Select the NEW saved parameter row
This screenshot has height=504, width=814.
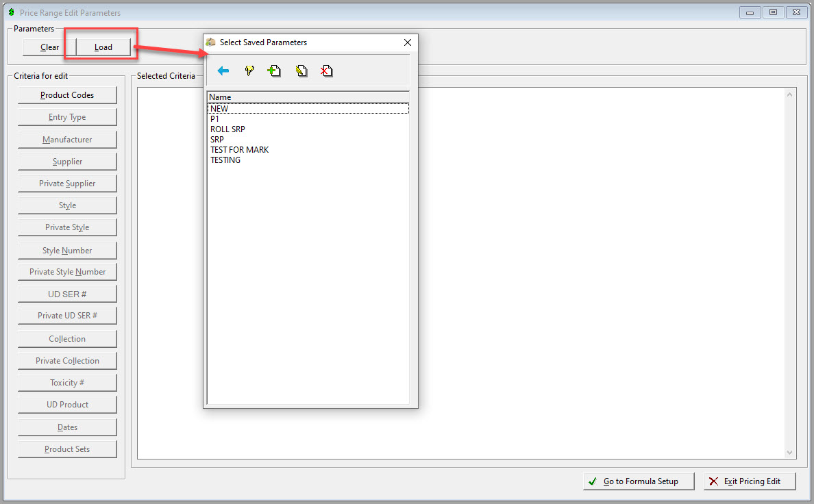coord(308,108)
